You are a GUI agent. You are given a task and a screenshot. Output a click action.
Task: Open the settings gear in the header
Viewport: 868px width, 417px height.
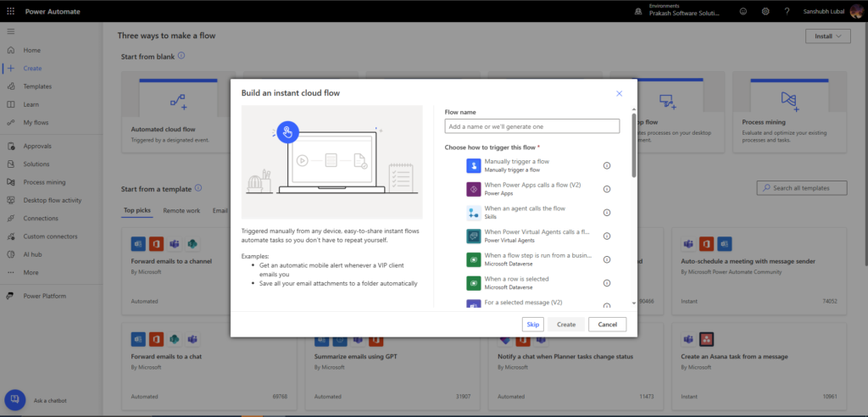[765, 11]
